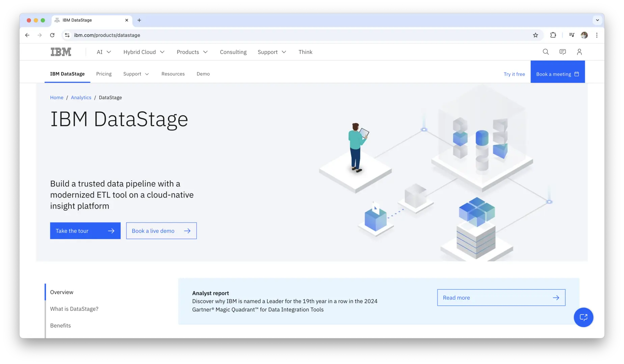The width and height of the screenshot is (624, 364).
Task: Expand the Support menu in top navigation
Action: (x=272, y=52)
